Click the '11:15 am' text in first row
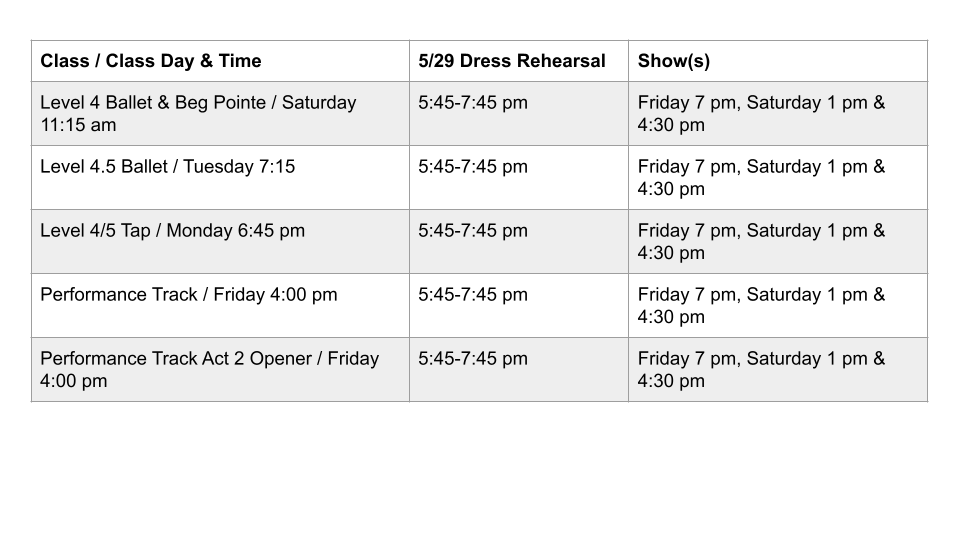This screenshot has width=960, height=540. (78, 125)
